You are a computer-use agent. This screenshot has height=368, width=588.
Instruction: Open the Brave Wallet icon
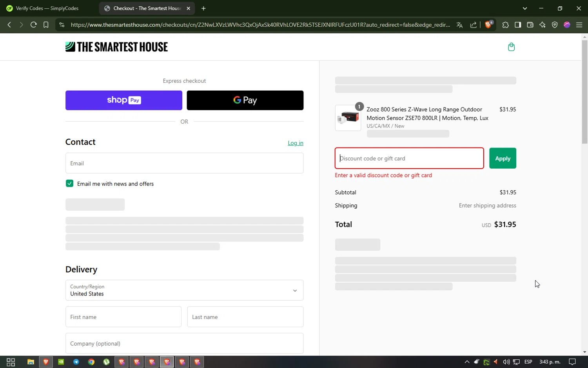[530, 25]
